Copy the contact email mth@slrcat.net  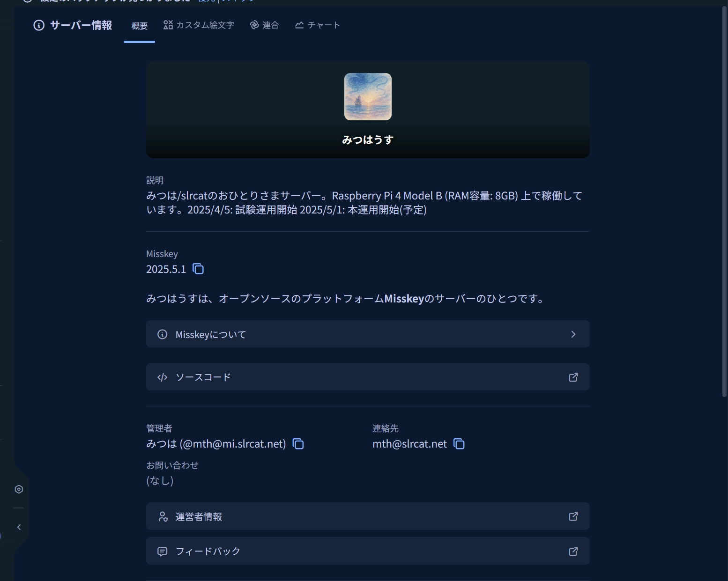[459, 444]
